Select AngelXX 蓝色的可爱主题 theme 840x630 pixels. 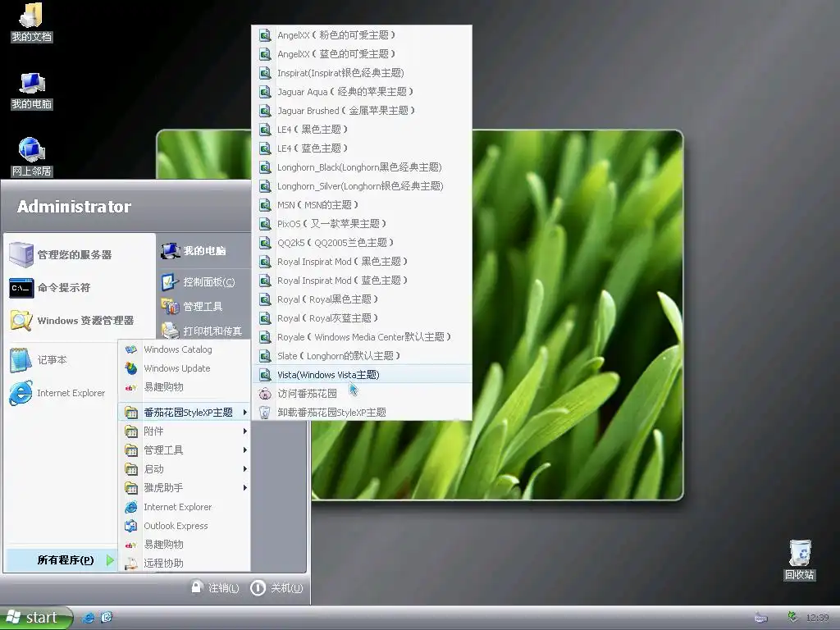(362, 53)
